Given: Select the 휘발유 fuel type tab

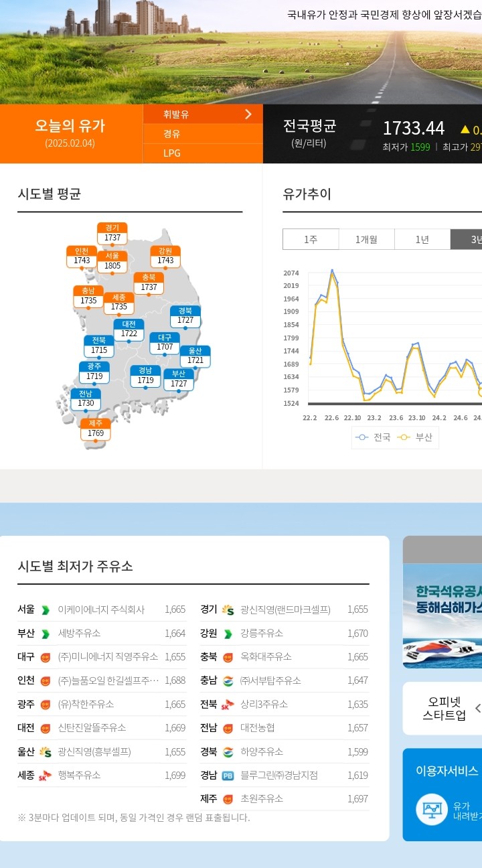Looking at the screenshot, I should 203,114.
